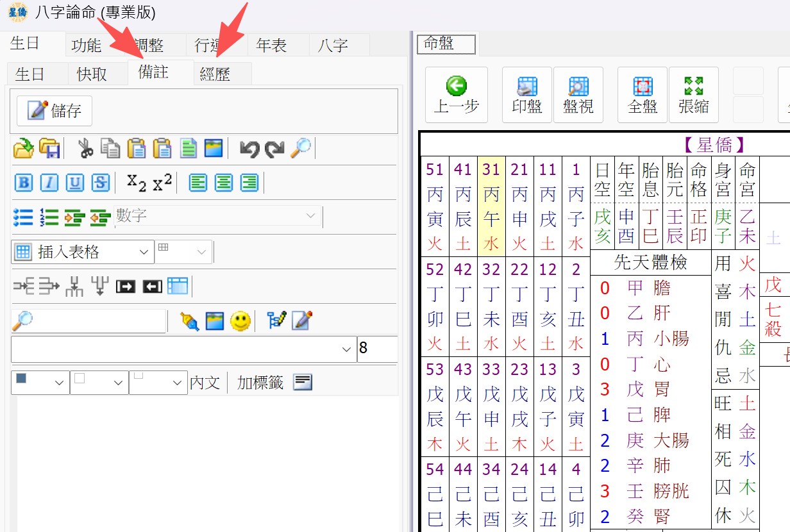Insert a numbered list
This screenshot has width=790, height=532.
pos(49,217)
